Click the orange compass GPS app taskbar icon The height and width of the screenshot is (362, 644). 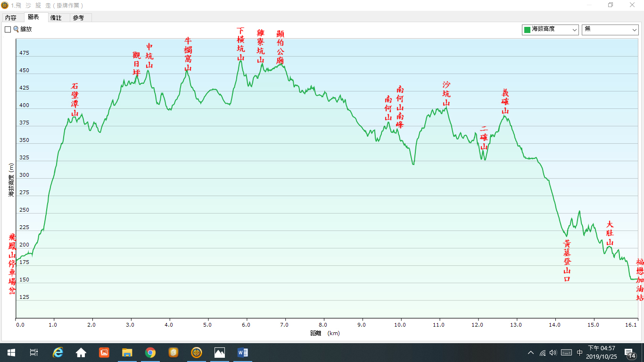(197, 352)
